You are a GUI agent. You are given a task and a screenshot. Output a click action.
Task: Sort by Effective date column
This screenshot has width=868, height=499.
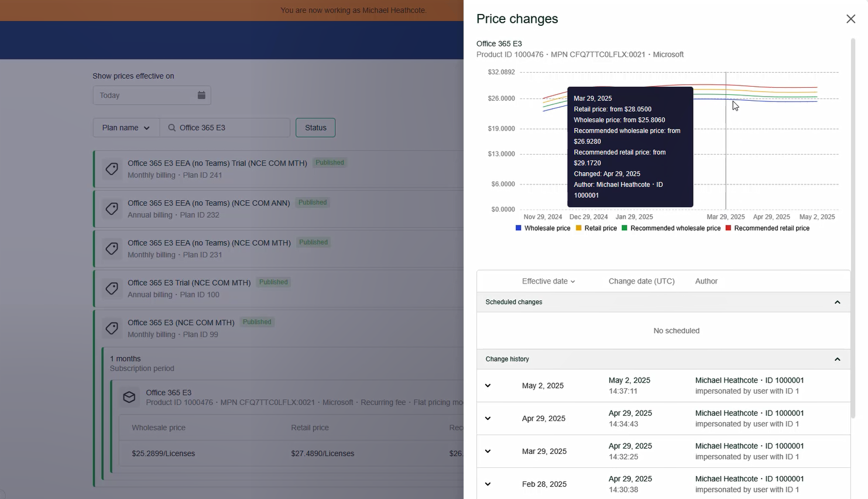coord(548,281)
